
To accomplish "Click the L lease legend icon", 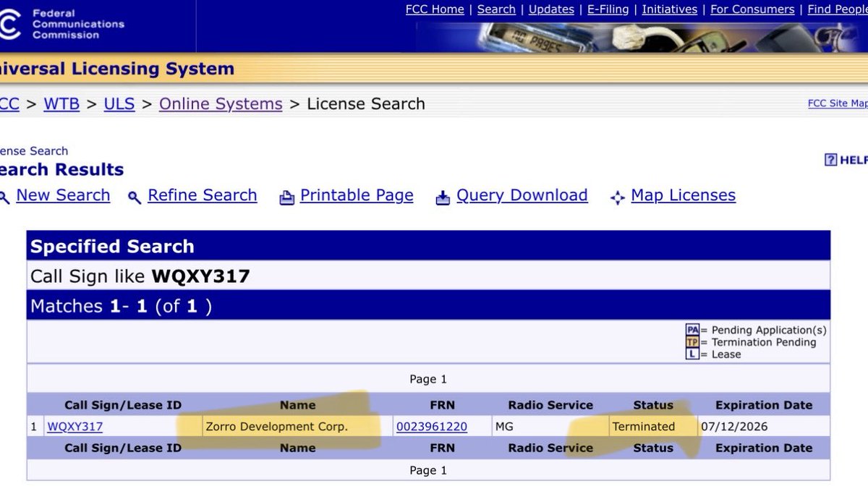I will [692, 354].
